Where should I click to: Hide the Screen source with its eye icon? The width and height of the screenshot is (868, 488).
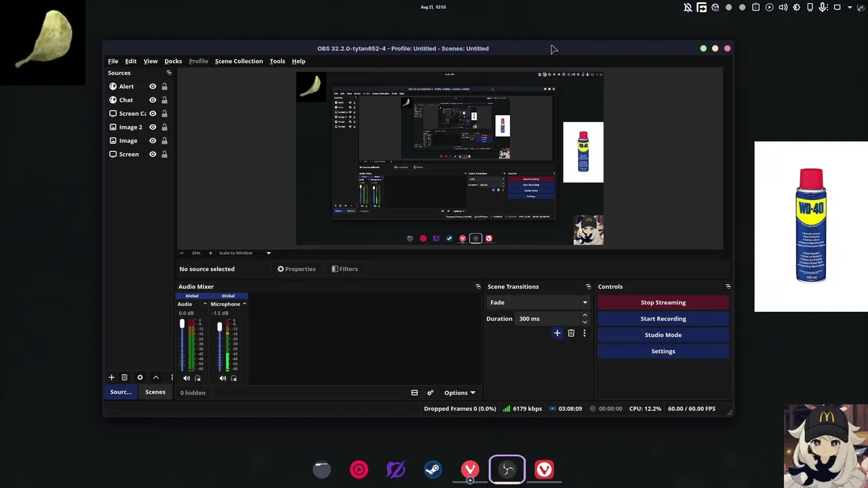153,155
